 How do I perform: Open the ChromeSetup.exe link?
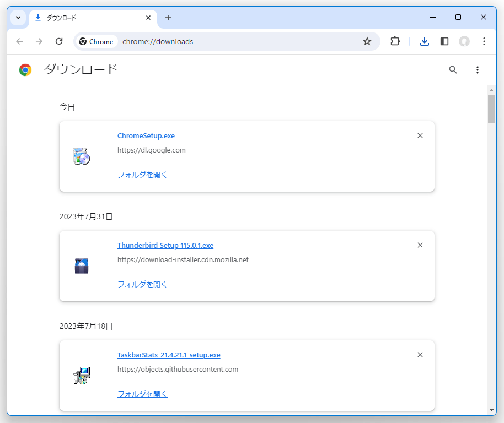[x=146, y=135]
